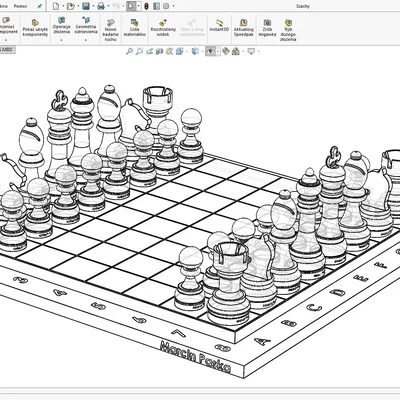Expand dropdown next to hide/show eye icon
This screenshot has height=400, width=400.
218,51
